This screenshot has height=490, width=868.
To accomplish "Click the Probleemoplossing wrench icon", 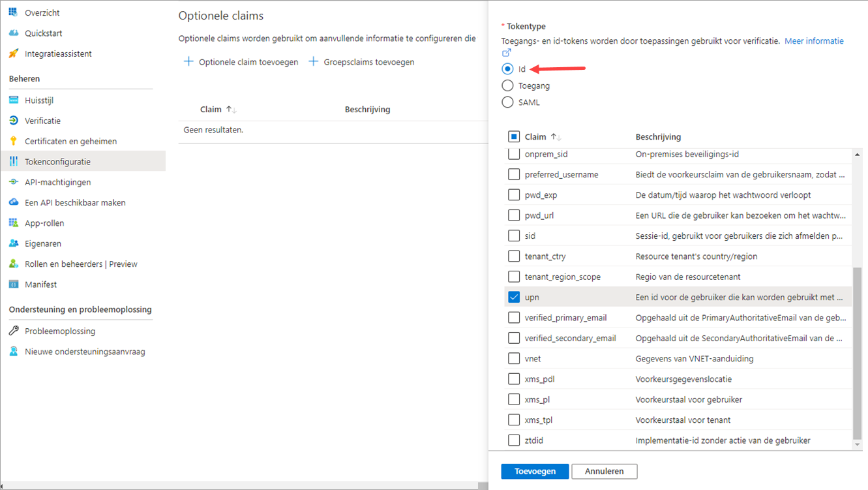I will 13,331.
